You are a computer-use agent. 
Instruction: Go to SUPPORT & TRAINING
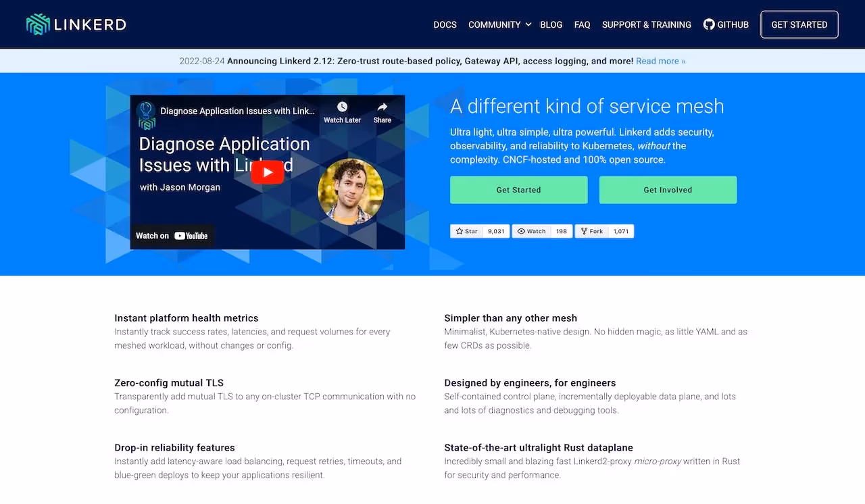(646, 24)
